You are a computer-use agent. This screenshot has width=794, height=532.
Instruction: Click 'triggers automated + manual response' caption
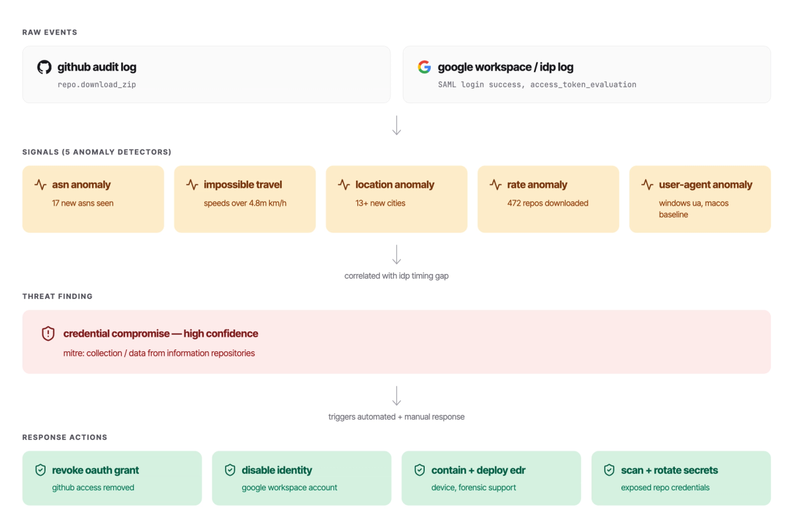point(396,417)
